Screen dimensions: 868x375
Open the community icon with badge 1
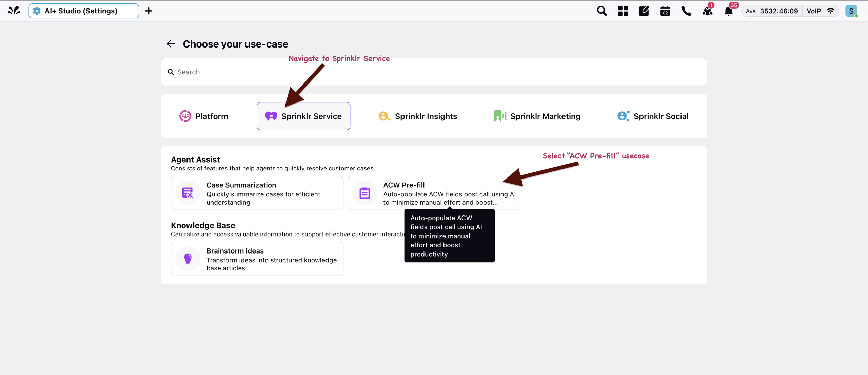point(708,11)
